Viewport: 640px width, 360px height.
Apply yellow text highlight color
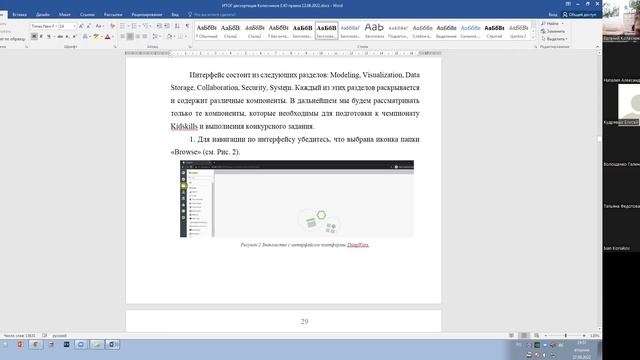pos(96,37)
